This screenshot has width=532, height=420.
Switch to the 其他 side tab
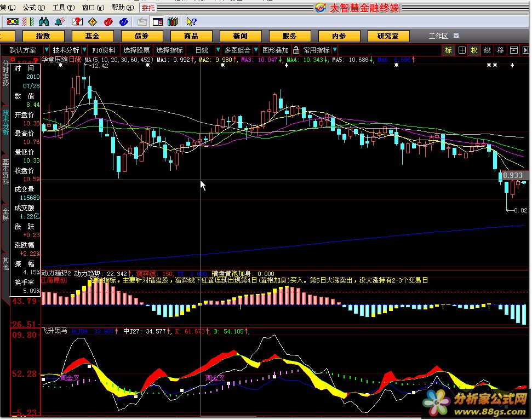coord(5,263)
